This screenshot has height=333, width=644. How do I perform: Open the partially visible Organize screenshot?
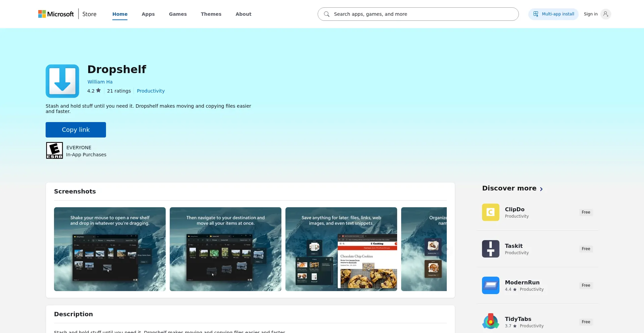(424, 249)
